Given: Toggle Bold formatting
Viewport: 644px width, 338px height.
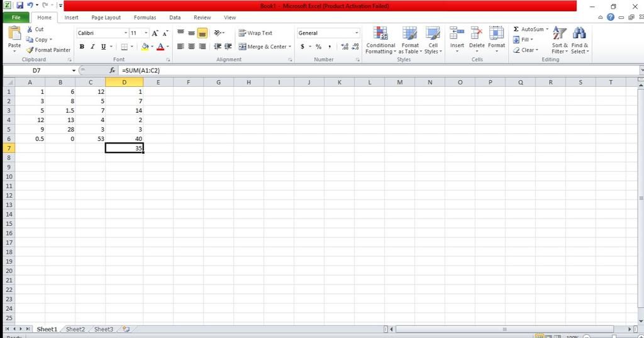Looking at the screenshot, I should pos(82,47).
